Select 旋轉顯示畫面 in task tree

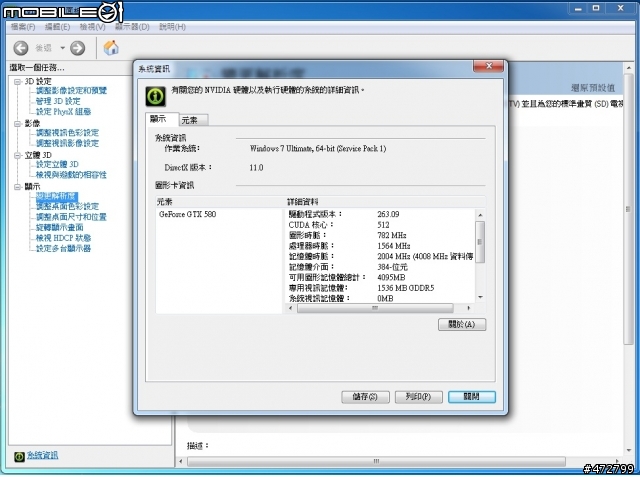pos(60,227)
